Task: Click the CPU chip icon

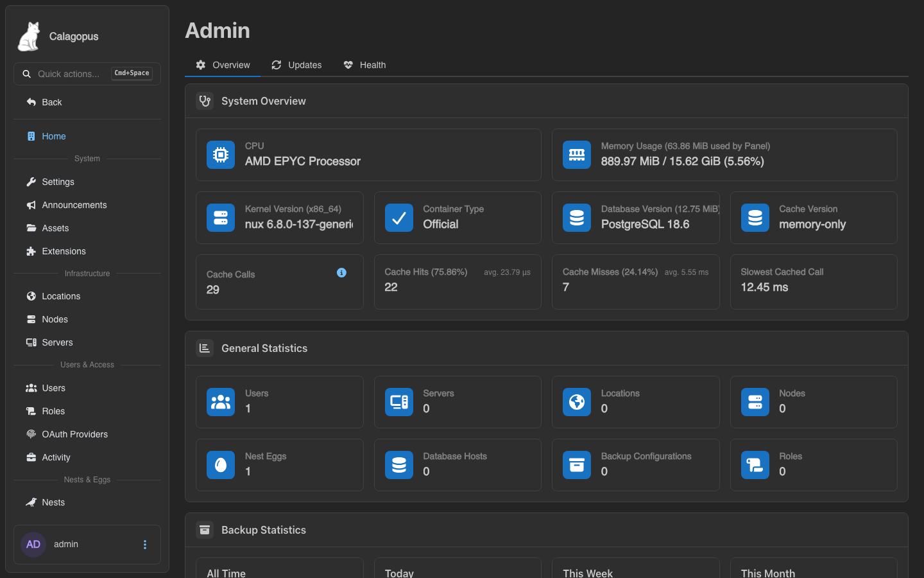Action: coord(221,155)
